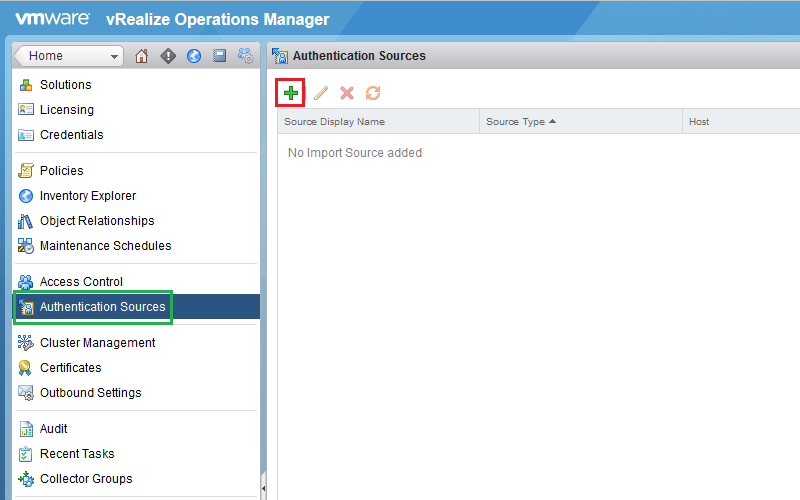The width and height of the screenshot is (800, 500).
Task: Select Cluster Management in the sidebar
Action: 97,343
